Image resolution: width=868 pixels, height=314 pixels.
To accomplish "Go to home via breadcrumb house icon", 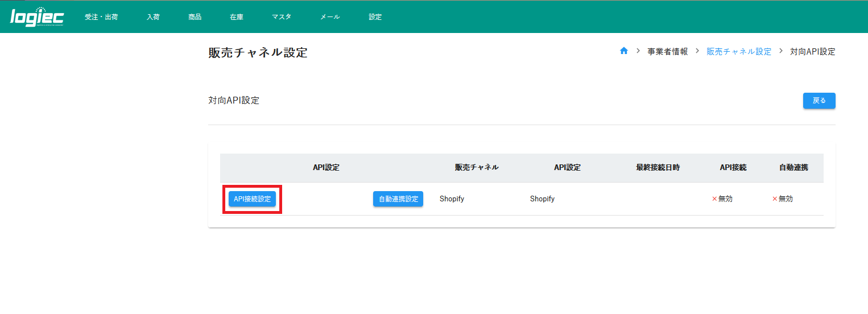I will tap(623, 51).
